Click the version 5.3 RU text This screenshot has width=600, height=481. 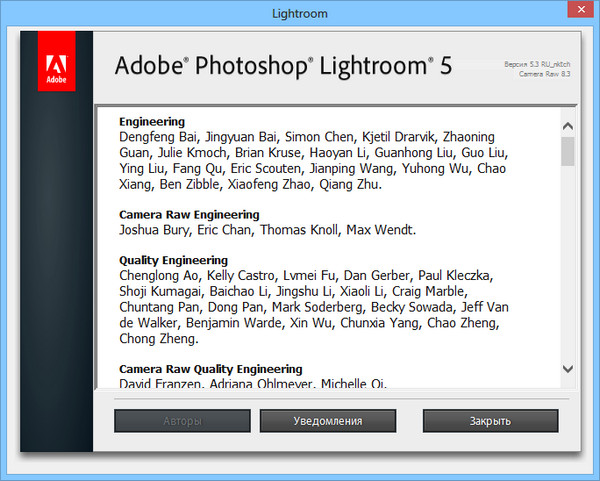pyautogui.click(x=537, y=64)
